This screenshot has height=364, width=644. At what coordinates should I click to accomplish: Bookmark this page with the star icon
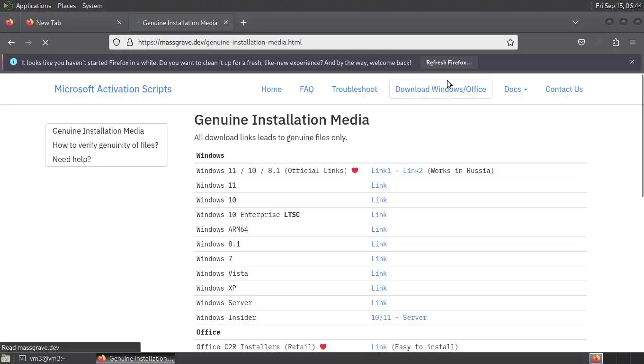tap(510, 42)
